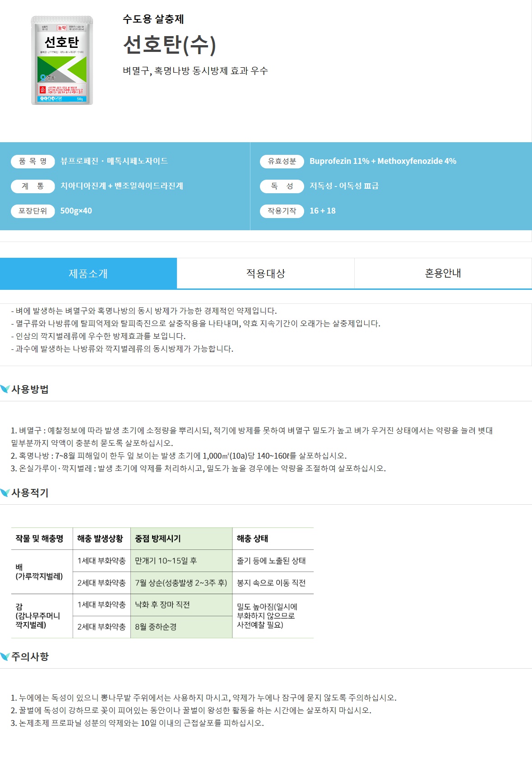Click caution 1 about 누에 독성
Screen dimensions: 532x758
click(x=204, y=698)
